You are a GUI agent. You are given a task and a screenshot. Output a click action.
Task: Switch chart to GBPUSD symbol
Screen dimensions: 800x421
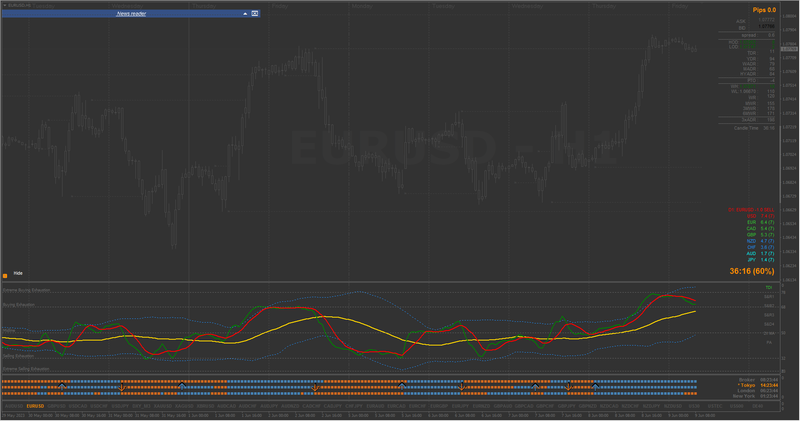57,406
